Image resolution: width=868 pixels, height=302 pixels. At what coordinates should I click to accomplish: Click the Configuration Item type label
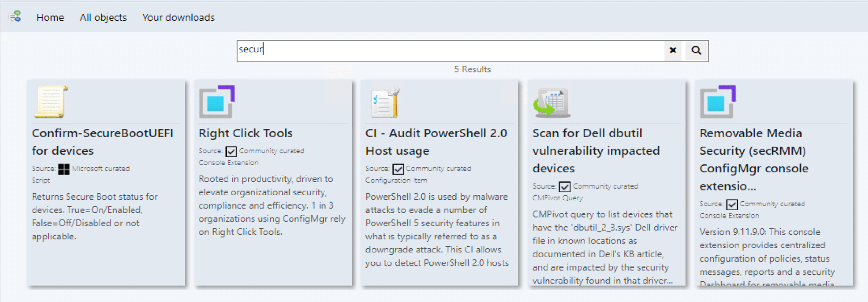point(396,180)
